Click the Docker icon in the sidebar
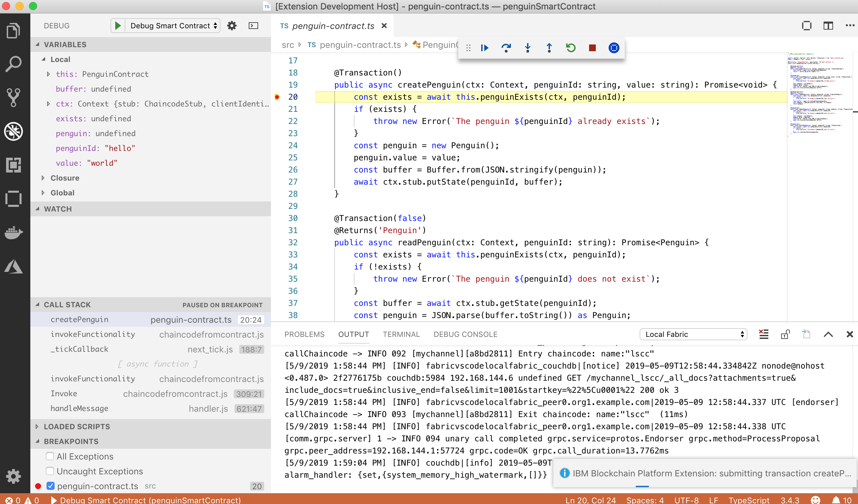Screen dimensions: 858x504 click(x=13, y=233)
